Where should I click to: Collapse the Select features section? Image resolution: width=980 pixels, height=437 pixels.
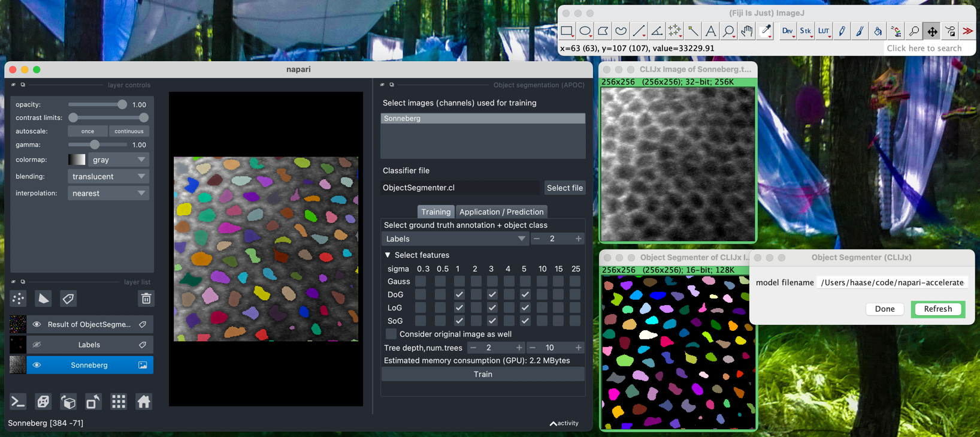coord(388,255)
